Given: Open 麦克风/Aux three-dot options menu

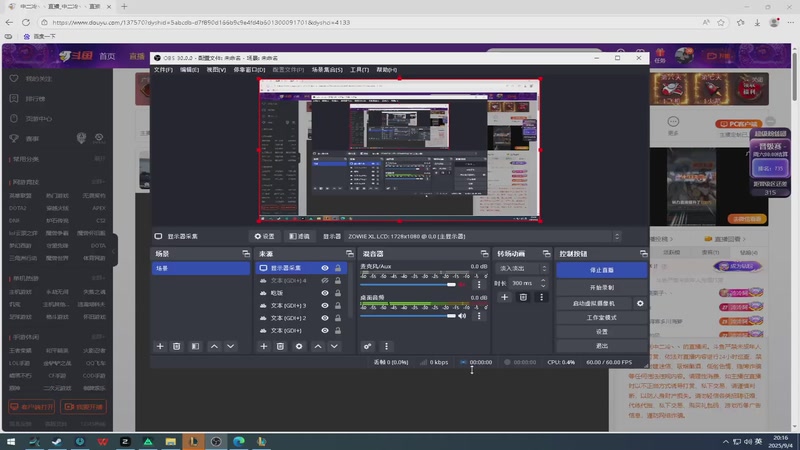Looking at the screenshot, I should [x=479, y=285].
